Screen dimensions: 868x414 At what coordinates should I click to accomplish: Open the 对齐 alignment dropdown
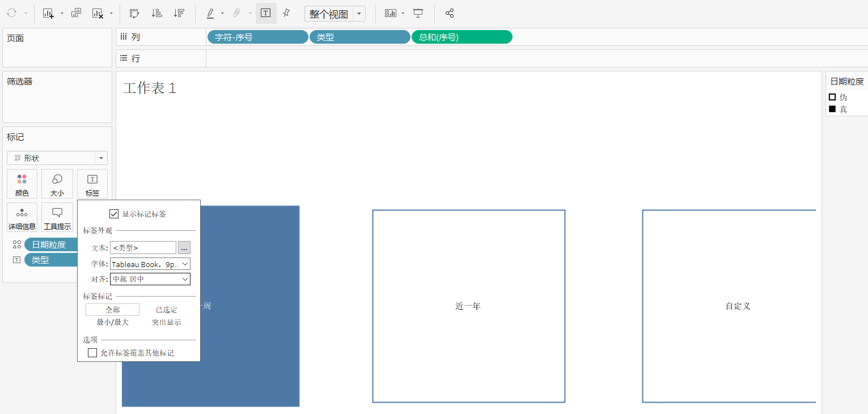pos(150,279)
